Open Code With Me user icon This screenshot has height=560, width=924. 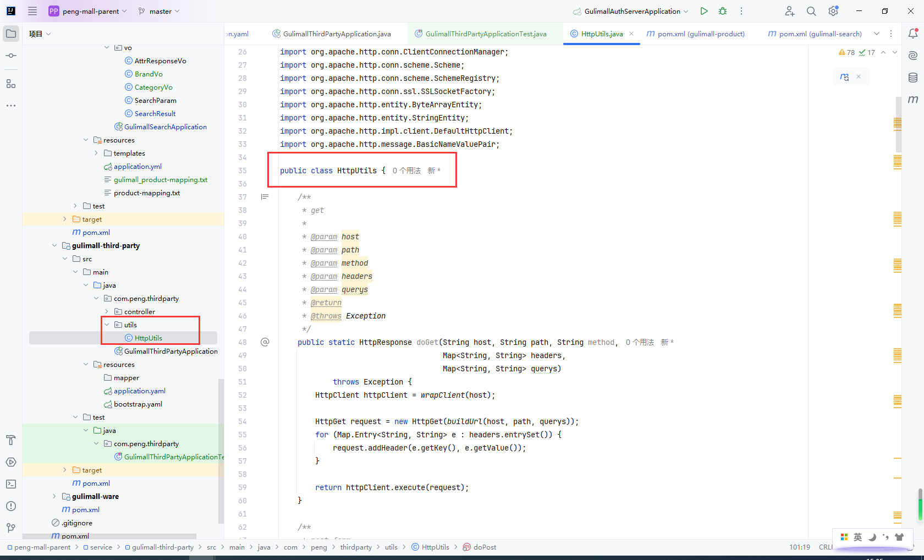tap(790, 11)
